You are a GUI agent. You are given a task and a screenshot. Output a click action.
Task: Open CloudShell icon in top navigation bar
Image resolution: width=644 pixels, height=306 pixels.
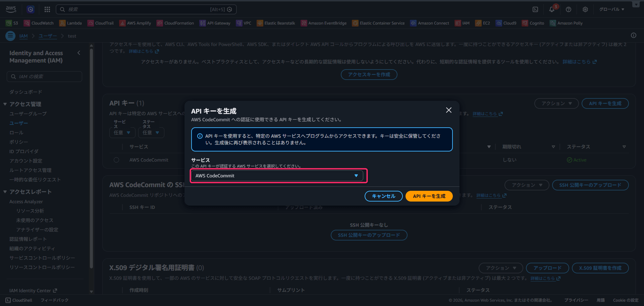(535, 9)
